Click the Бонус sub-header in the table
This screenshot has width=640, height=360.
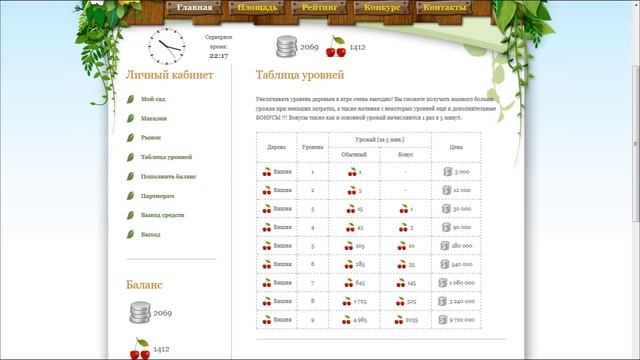pos(405,155)
